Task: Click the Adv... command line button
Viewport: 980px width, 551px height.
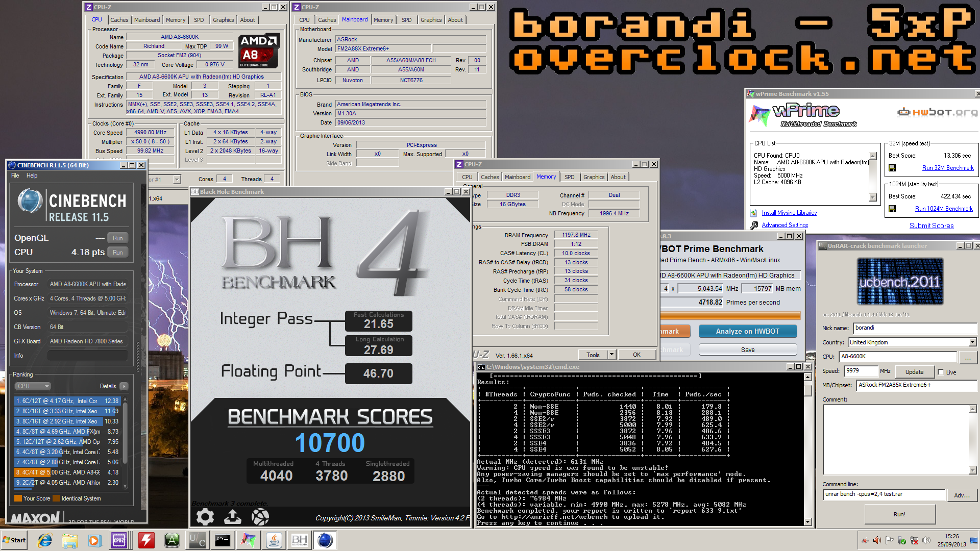Action: [962, 495]
